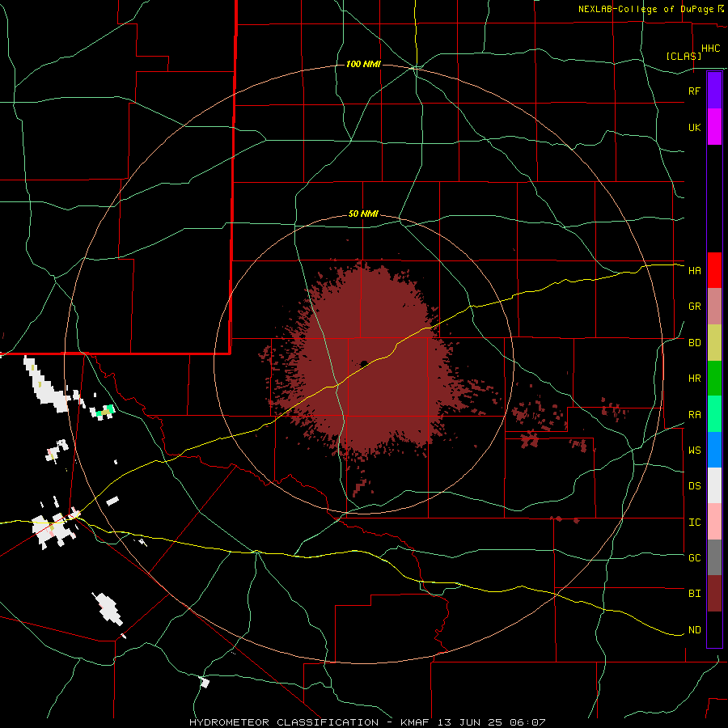
Task: Click the white DS legend swatch
Action: click(x=714, y=485)
